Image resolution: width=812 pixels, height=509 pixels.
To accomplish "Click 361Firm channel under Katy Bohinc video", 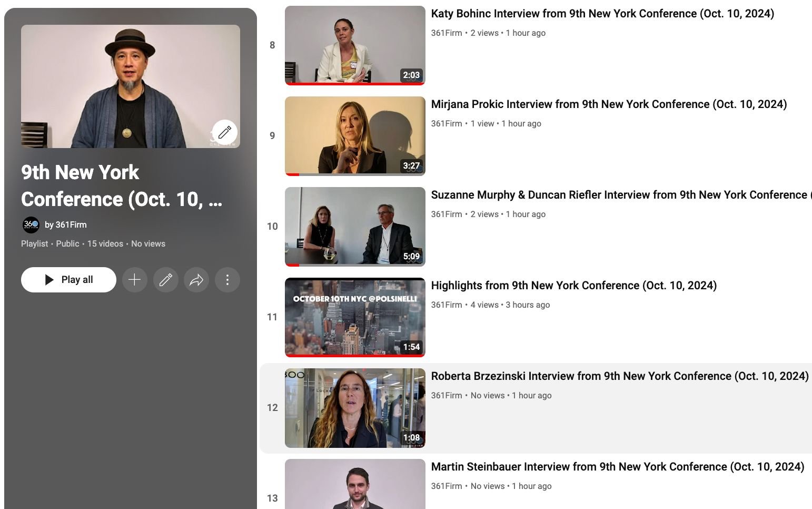I will [447, 33].
